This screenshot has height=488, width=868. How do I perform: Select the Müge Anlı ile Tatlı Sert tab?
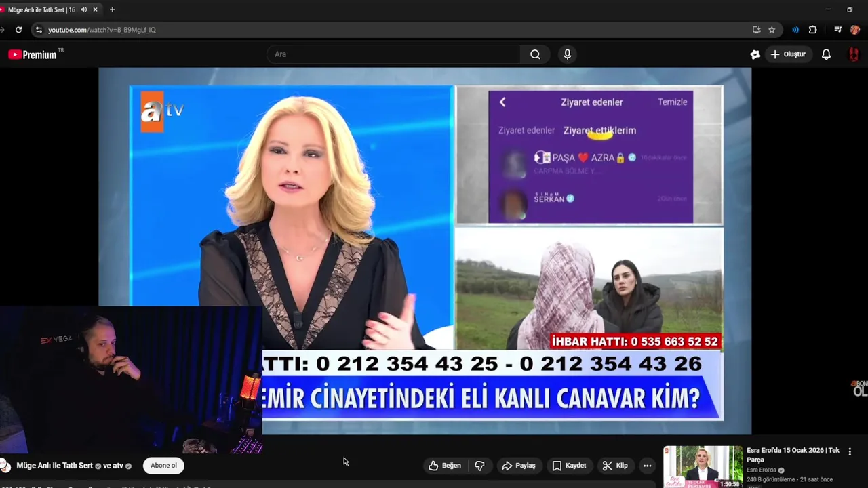tap(41, 9)
